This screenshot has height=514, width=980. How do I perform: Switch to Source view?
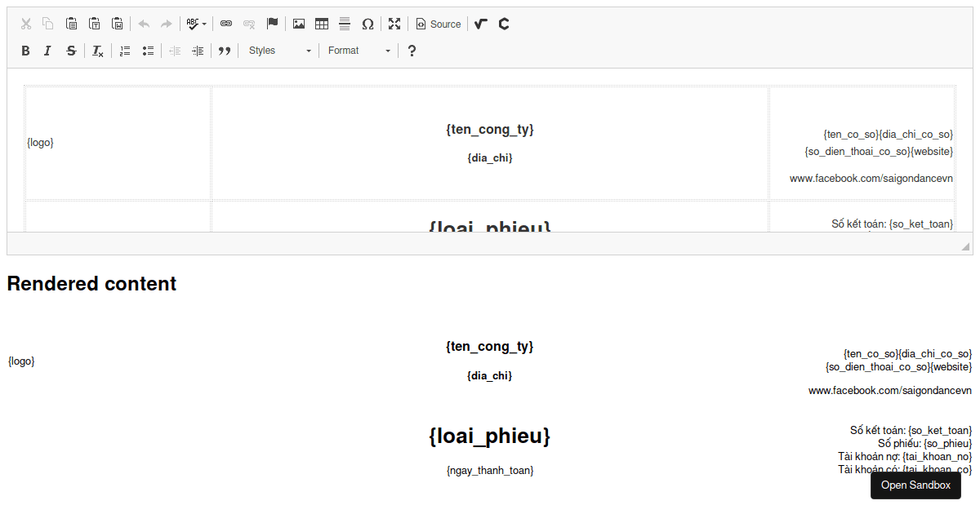(x=439, y=24)
